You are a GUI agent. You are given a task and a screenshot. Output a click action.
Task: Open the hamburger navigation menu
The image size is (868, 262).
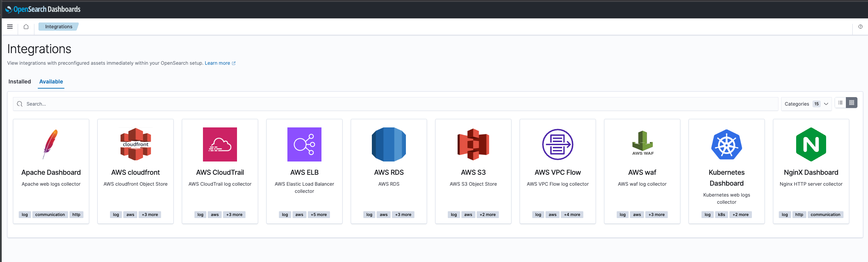tap(10, 27)
